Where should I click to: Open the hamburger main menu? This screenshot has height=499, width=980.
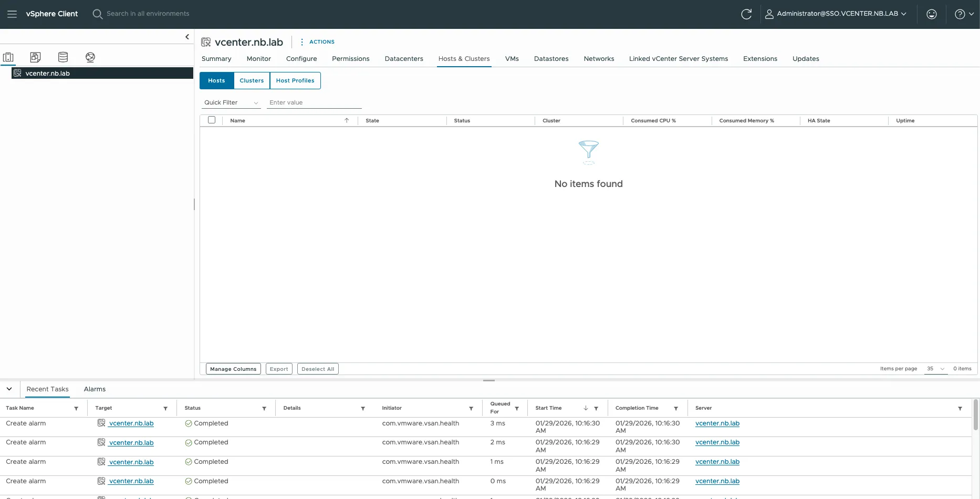(12, 14)
